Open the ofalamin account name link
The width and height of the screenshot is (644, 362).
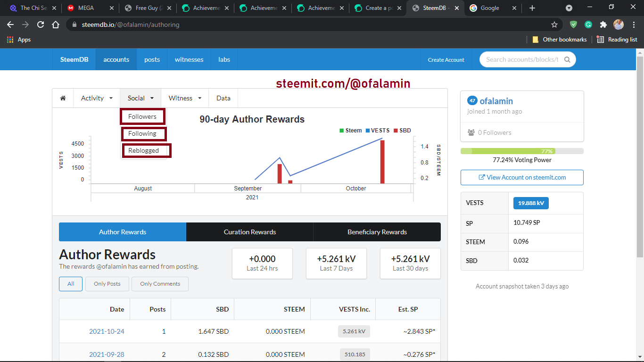click(x=496, y=101)
